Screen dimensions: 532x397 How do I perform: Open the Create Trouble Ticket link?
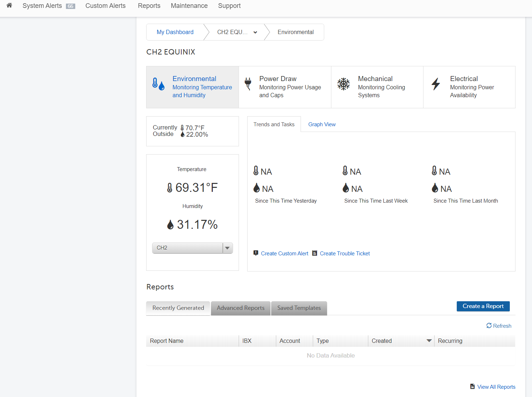point(345,254)
